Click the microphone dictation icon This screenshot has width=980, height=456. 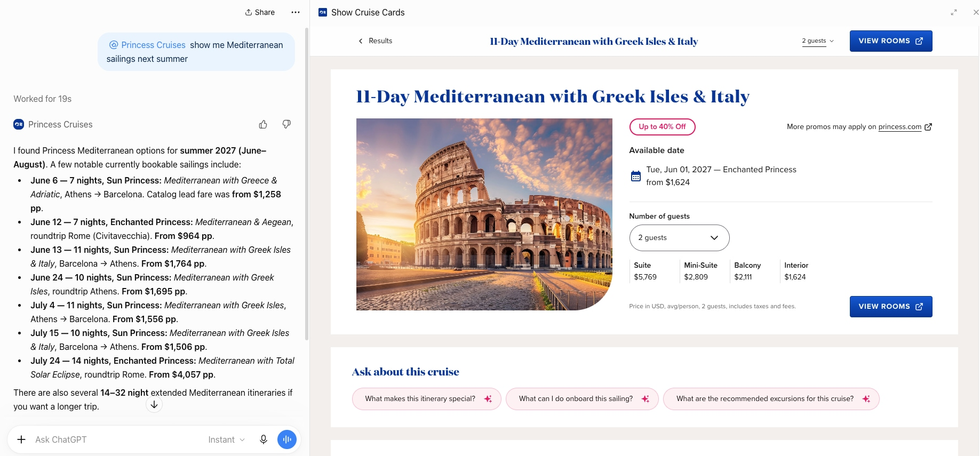tap(264, 439)
